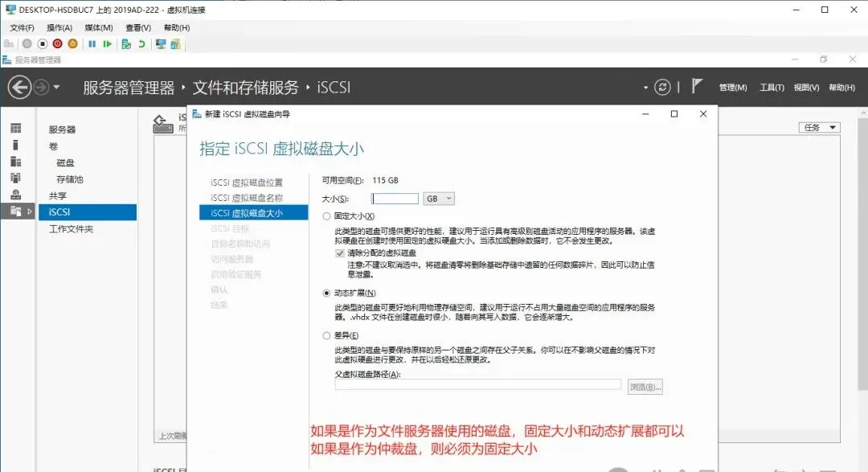Click the stop icon in the VM toolbar
The width and height of the screenshot is (868, 472).
(x=42, y=43)
